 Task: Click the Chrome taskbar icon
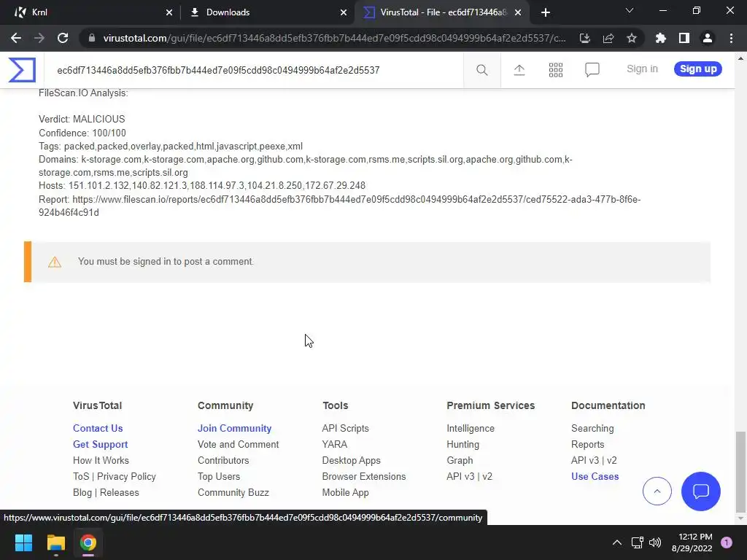[88, 542]
